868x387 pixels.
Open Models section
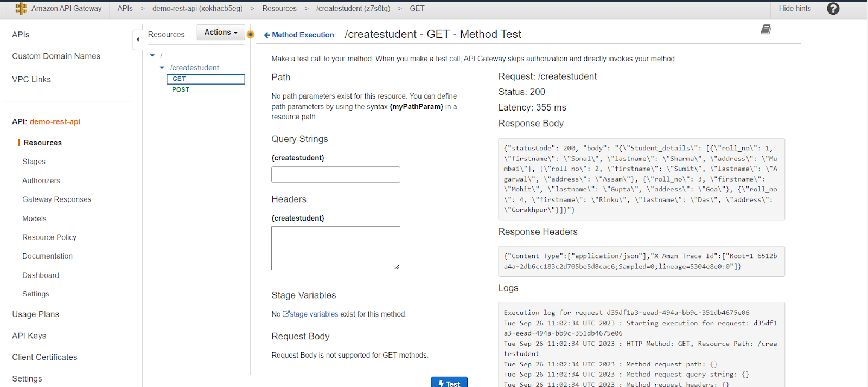[x=34, y=218]
